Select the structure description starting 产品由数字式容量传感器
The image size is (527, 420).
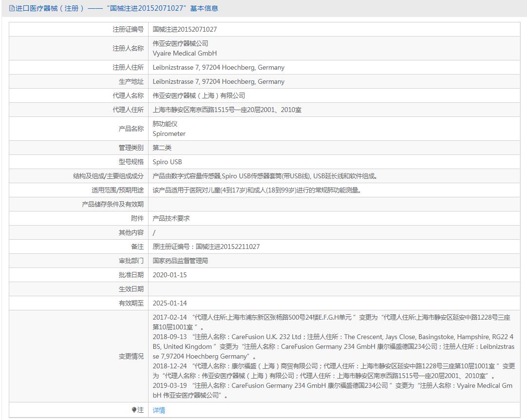point(265,176)
